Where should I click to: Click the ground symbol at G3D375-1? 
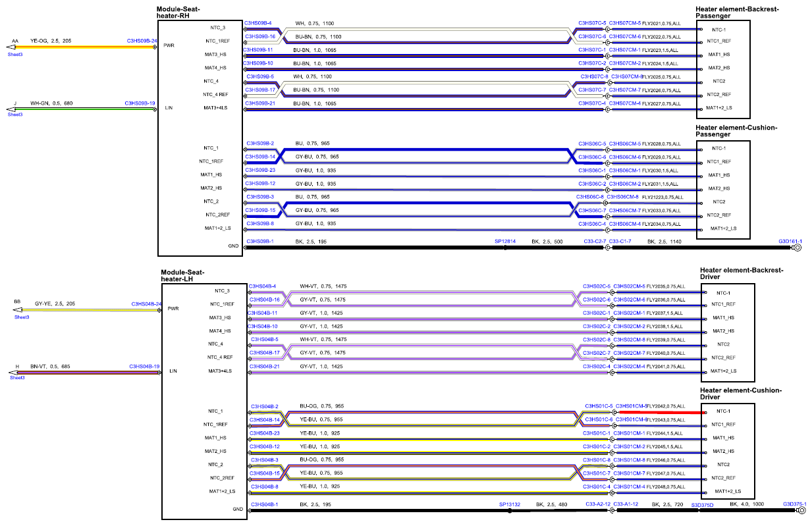[801, 510]
